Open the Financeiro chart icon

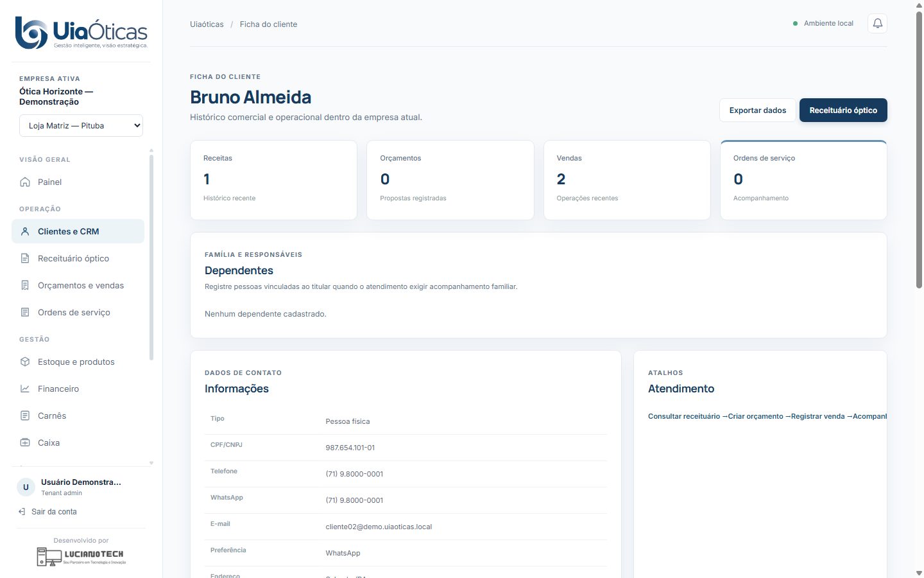(25, 389)
